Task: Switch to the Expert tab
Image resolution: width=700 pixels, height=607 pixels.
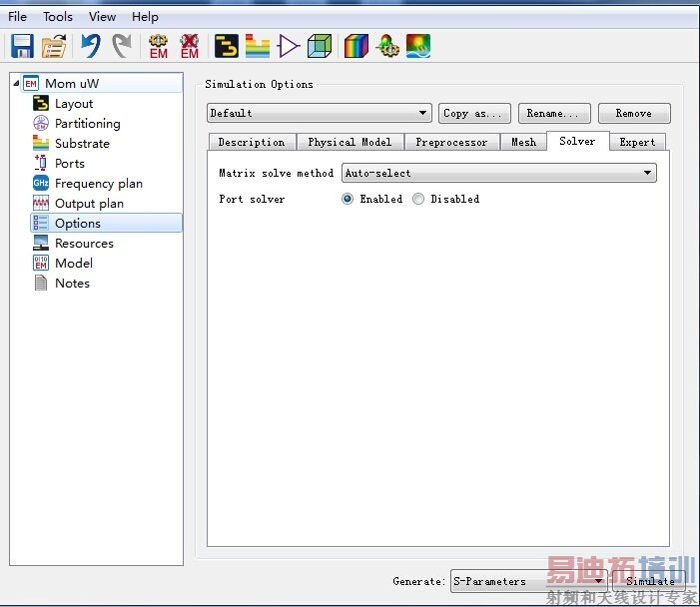Action: [637, 142]
